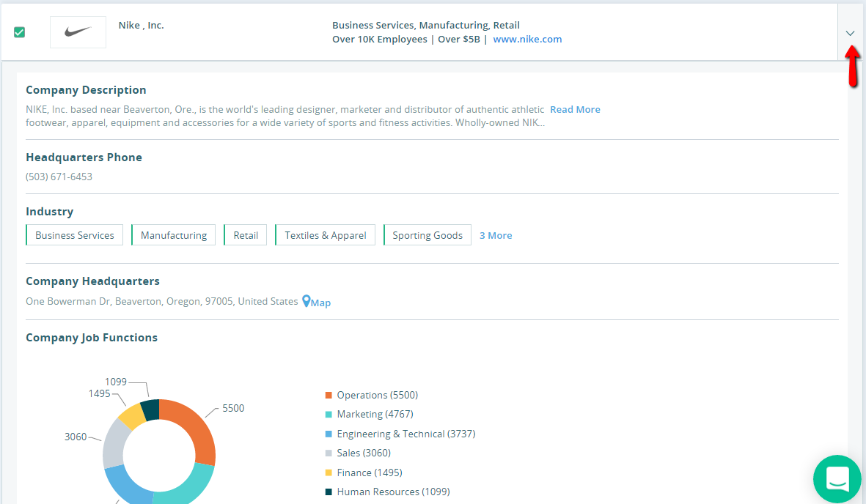The image size is (866, 504).
Task: Click the yellow Finance legend swatch
Action: (329, 472)
